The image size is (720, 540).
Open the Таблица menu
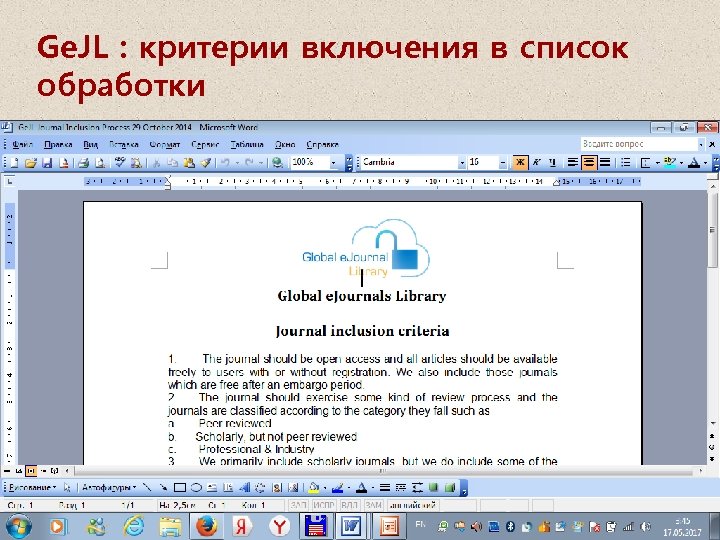coord(247,145)
